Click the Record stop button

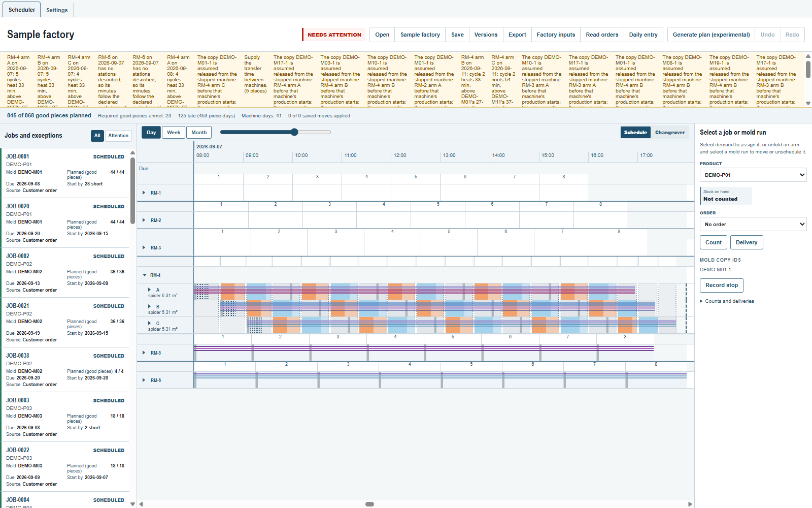[722, 285]
